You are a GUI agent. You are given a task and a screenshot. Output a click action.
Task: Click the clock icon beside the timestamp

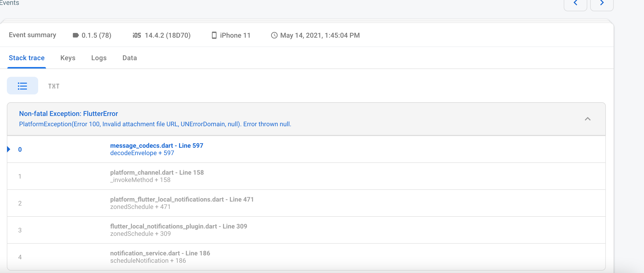[x=274, y=35]
